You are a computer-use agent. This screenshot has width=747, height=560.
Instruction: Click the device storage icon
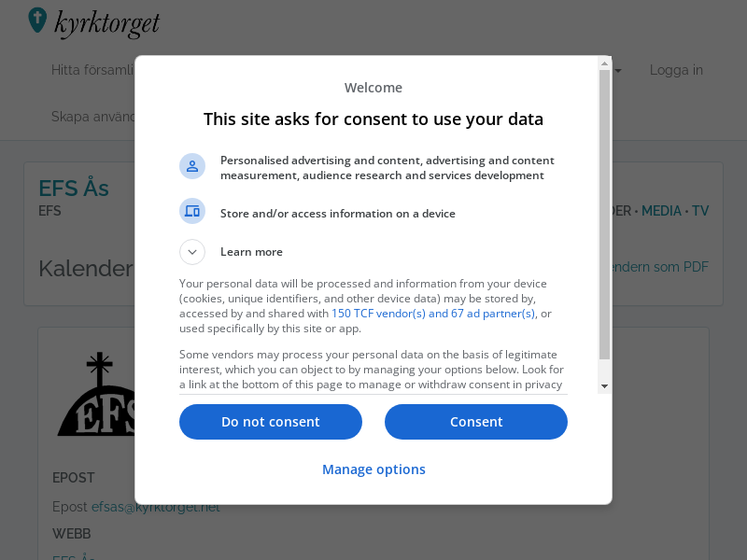pos(192,211)
